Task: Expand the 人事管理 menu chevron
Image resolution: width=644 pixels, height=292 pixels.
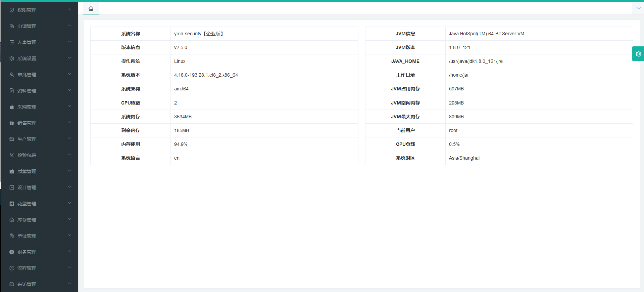Action: (69, 42)
